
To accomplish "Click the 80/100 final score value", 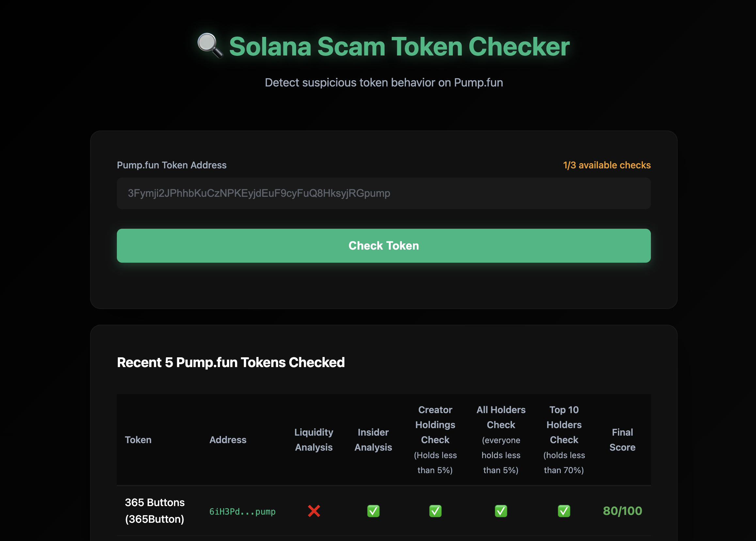I will point(622,511).
